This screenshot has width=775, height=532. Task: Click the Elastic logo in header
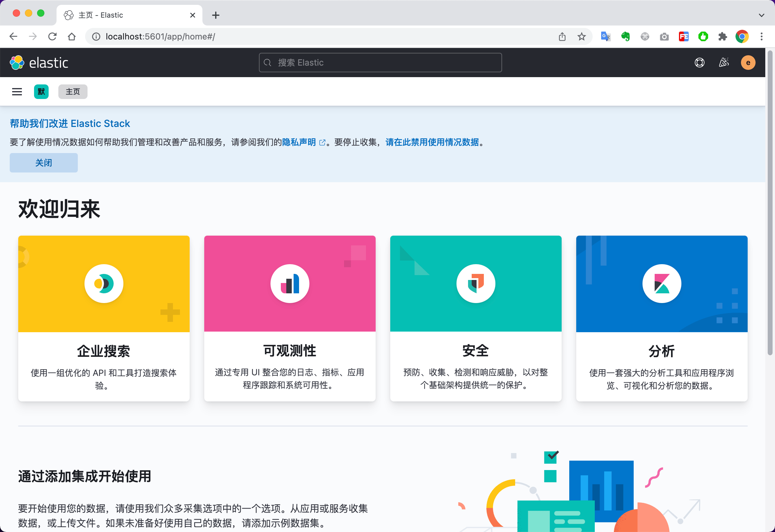point(39,63)
